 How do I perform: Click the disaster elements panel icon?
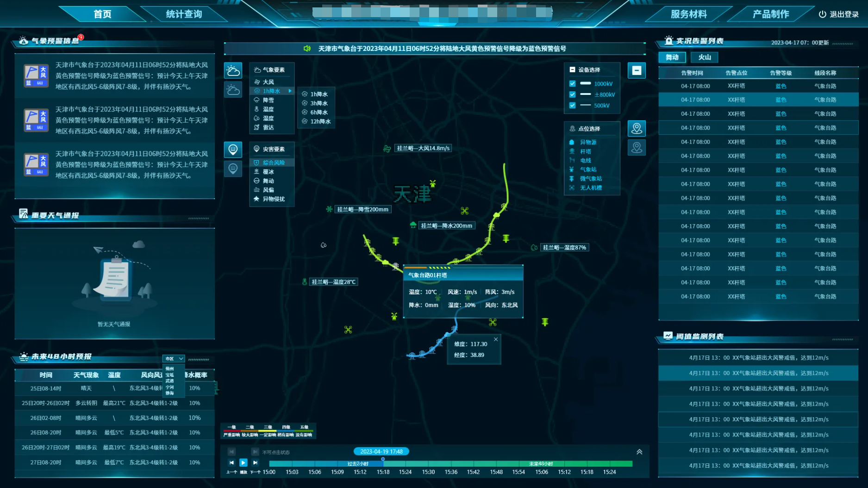tap(233, 150)
